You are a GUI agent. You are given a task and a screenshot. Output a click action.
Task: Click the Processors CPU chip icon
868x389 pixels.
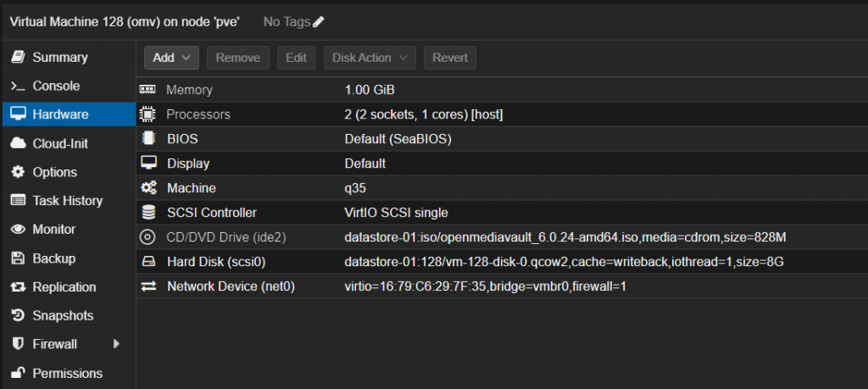click(148, 114)
